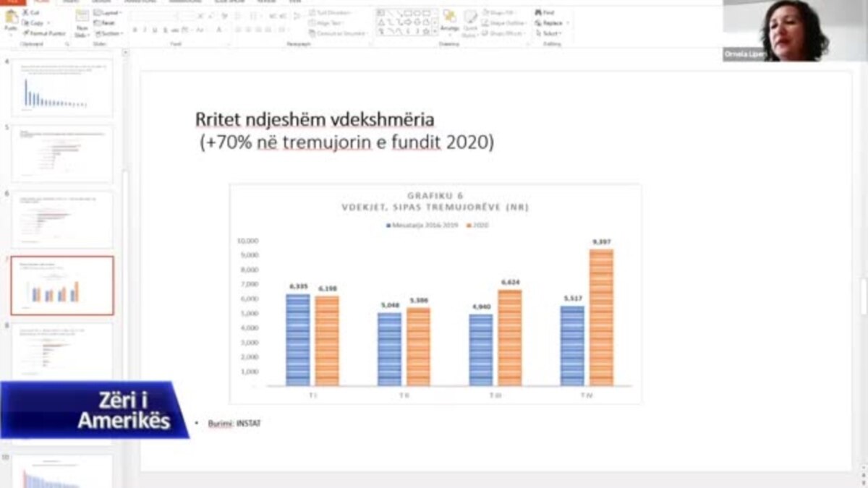Viewport: 868px width, 488px height.
Task: Switch to the HOME ribbon tab
Action: click(41, 2)
